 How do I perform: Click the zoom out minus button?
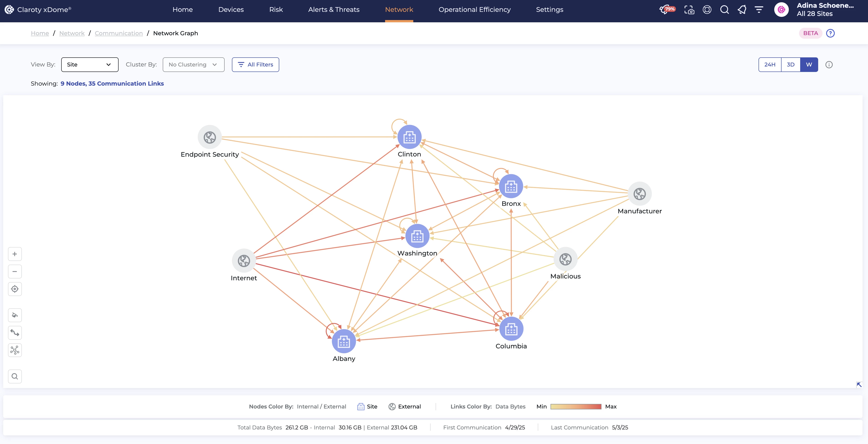(15, 271)
